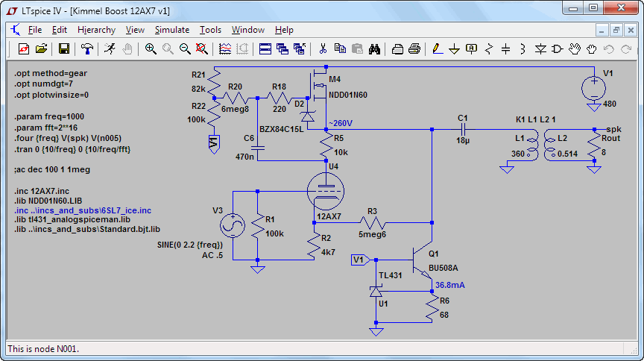The width and height of the screenshot is (644, 361).
Task: Open the Tools menu
Action: click(211, 30)
